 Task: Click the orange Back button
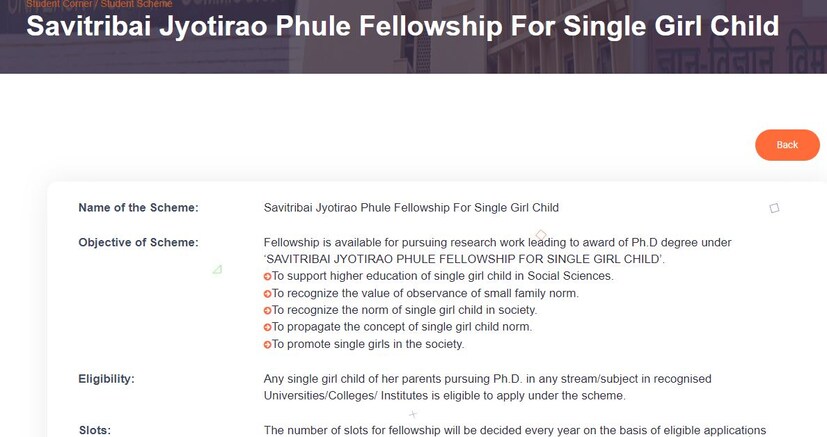tap(787, 145)
